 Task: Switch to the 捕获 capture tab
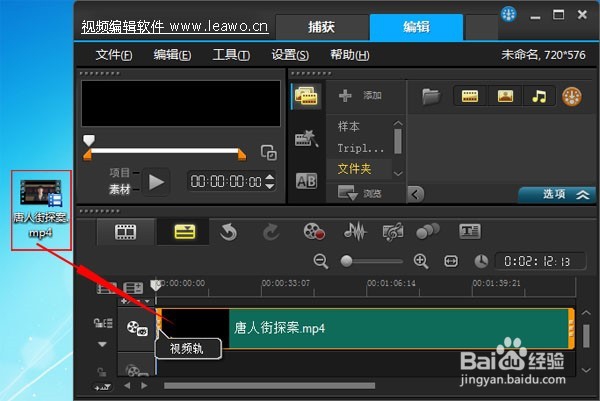tap(321, 27)
